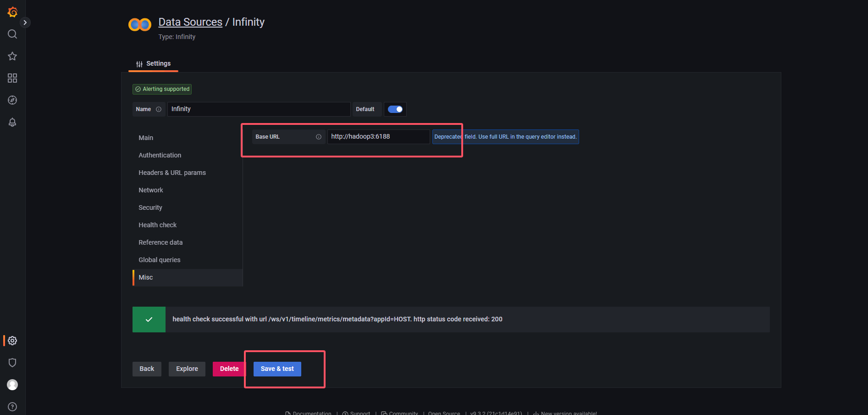The image size is (868, 415).
Task: Open the Headers & URL params section
Action: pyautogui.click(x=188, y=173)
